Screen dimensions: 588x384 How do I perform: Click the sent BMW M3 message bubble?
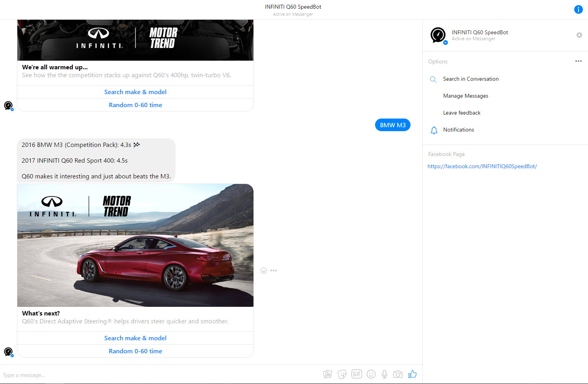pos(393,125)
